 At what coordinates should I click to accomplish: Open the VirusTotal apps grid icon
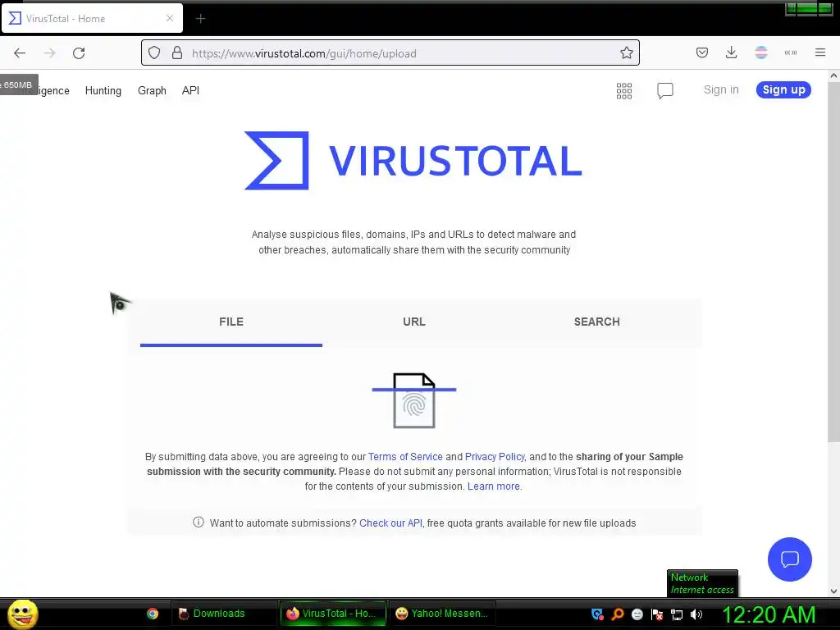[624, 90]
